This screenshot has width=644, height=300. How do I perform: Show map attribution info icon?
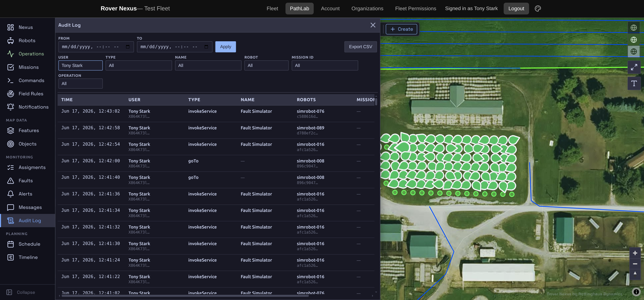(636, 292)
